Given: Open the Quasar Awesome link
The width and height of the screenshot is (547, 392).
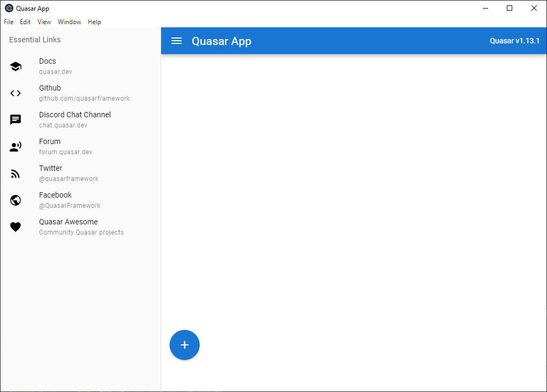Looking at the screenshot, I should (x=81, y=227).
